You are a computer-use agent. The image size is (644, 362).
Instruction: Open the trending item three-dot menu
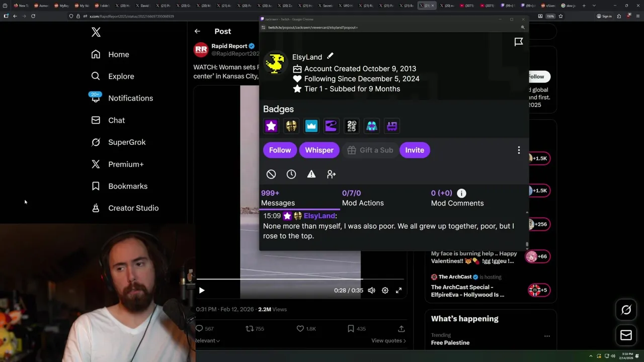[547, 336]
